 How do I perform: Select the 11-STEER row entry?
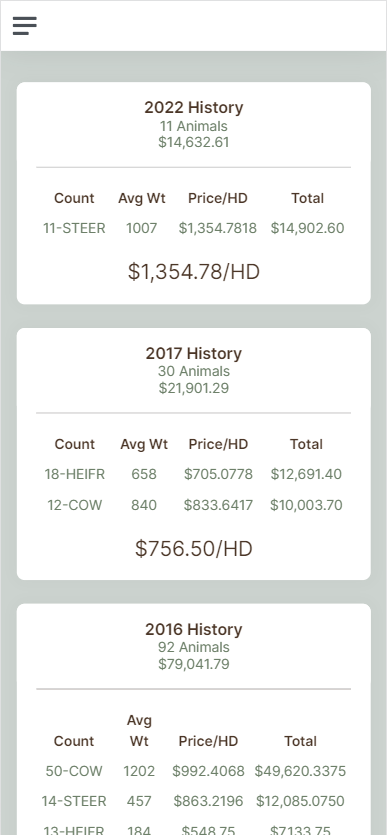[75, 228]
